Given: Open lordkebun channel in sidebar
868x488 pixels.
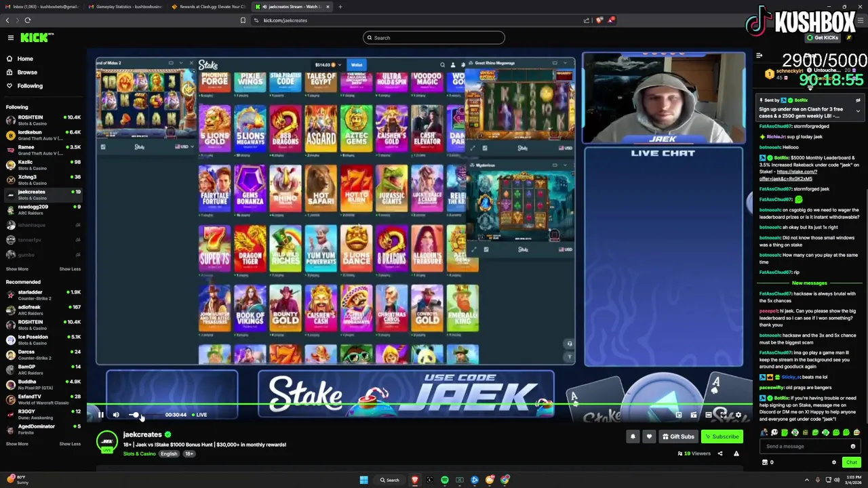Looking at the screenshot, I should coord(42,135).
